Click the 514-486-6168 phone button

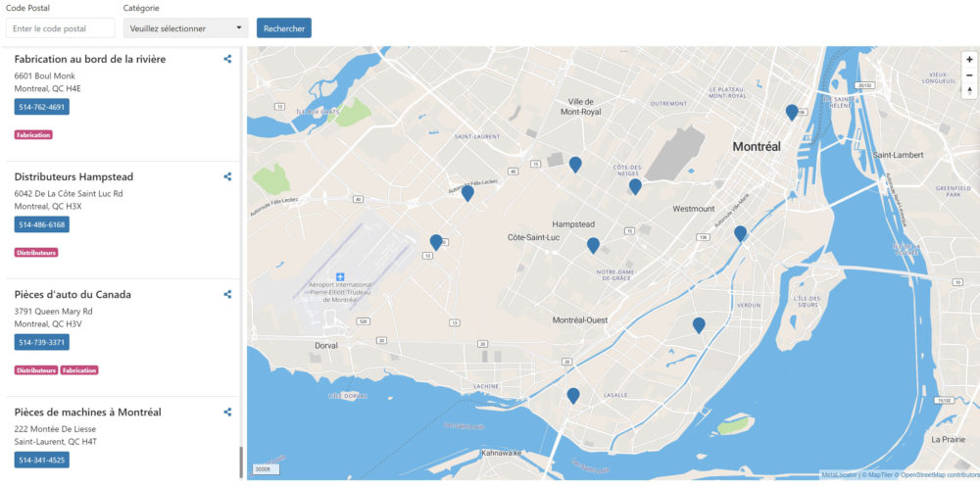pos(42,224)
